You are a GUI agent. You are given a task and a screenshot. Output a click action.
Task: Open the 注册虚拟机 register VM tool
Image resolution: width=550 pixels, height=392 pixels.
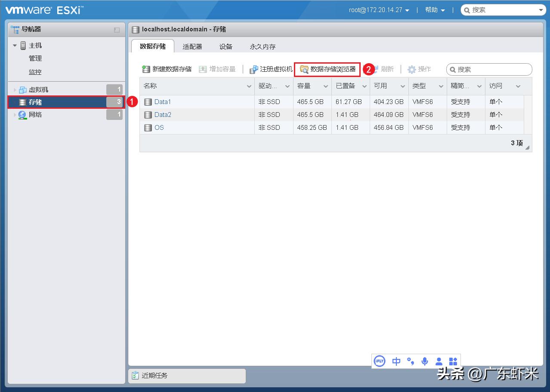click(x=254, y=69)
